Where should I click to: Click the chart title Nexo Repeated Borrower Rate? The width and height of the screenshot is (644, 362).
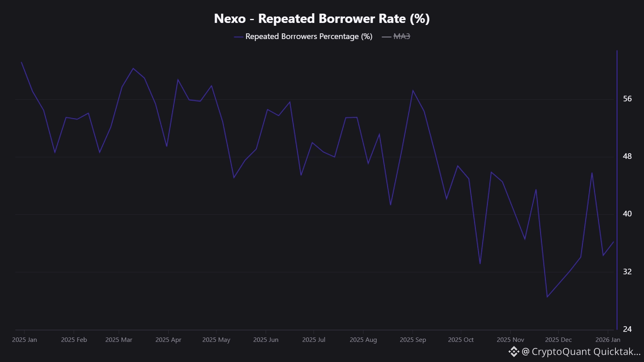(322, 19)
